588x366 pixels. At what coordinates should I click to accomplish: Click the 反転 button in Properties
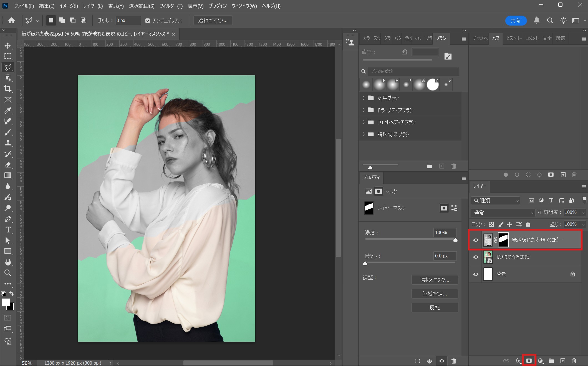coord(434,308)
